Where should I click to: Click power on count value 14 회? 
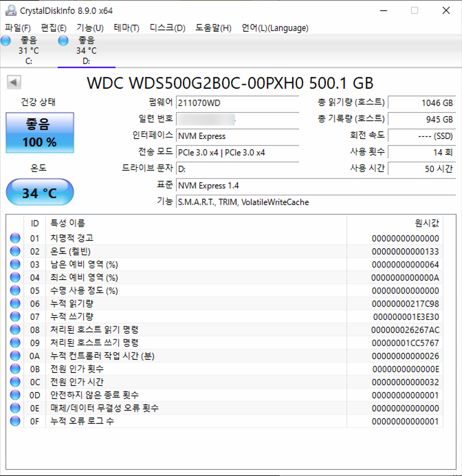422,153
